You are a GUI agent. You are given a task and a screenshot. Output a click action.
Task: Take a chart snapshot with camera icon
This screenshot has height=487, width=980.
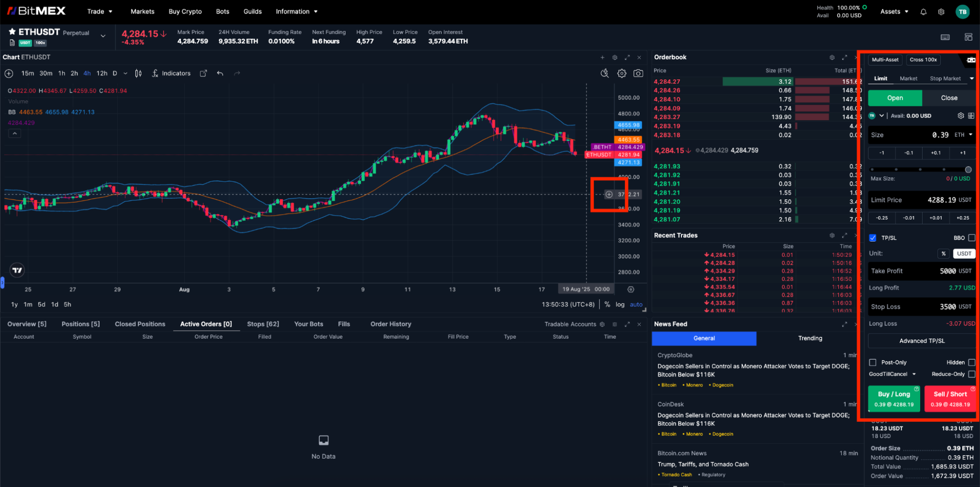coord(638,73)
